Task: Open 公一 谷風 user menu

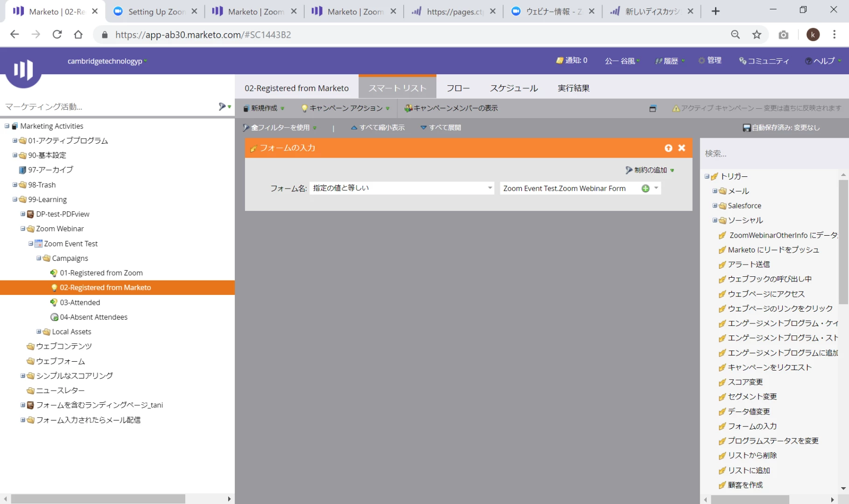Action: (x=622, y=61)
